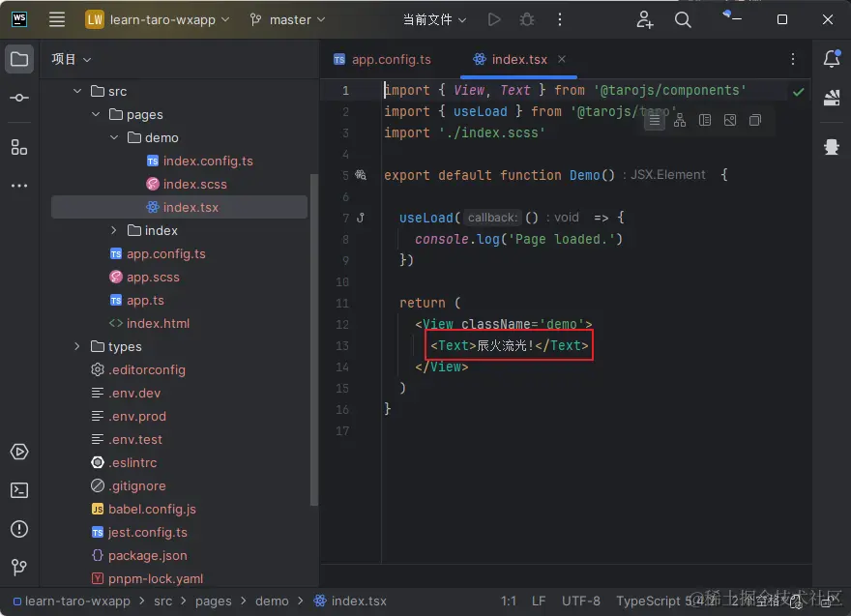This screenshot has height=616, width=851.
Task: Click learn-taro-wxapp breadcrumb
Action: 72,601
